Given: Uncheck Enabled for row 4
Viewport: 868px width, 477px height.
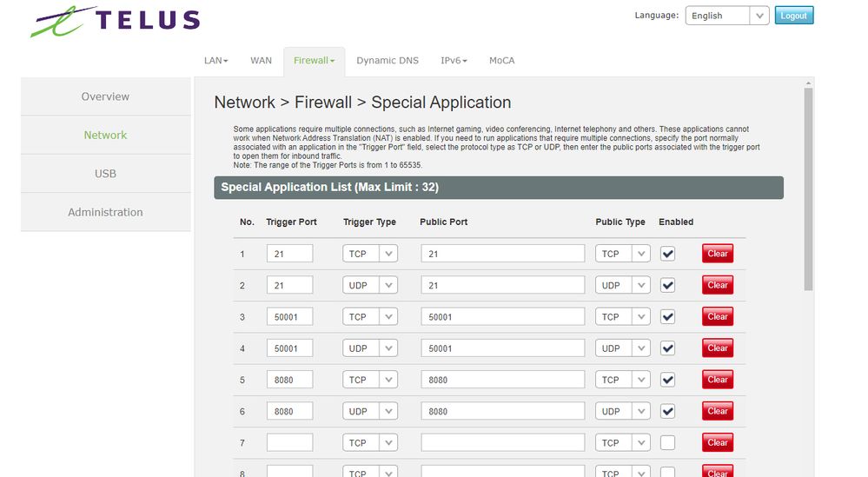Looking at the screenshot, I should [x=667, y=348].
